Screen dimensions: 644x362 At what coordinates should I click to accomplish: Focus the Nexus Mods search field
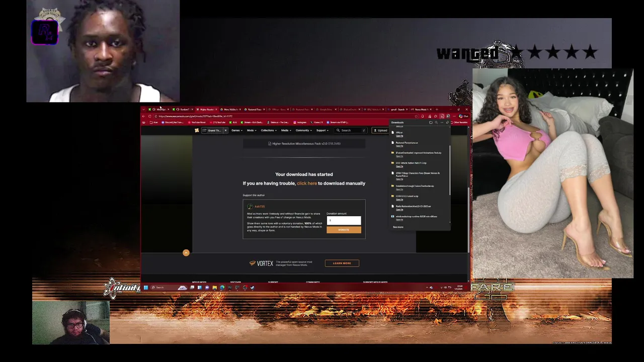351,130
